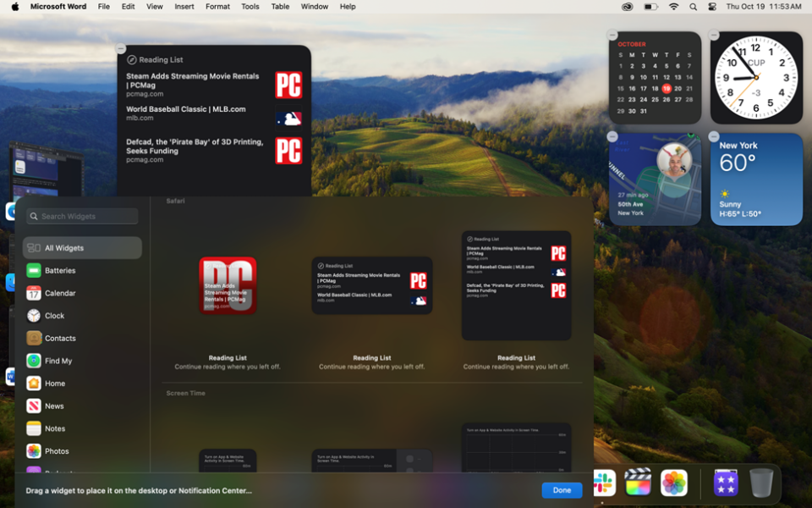Click the New York weather widget
Screen dimensions: 812x508
tap(756, 179)
